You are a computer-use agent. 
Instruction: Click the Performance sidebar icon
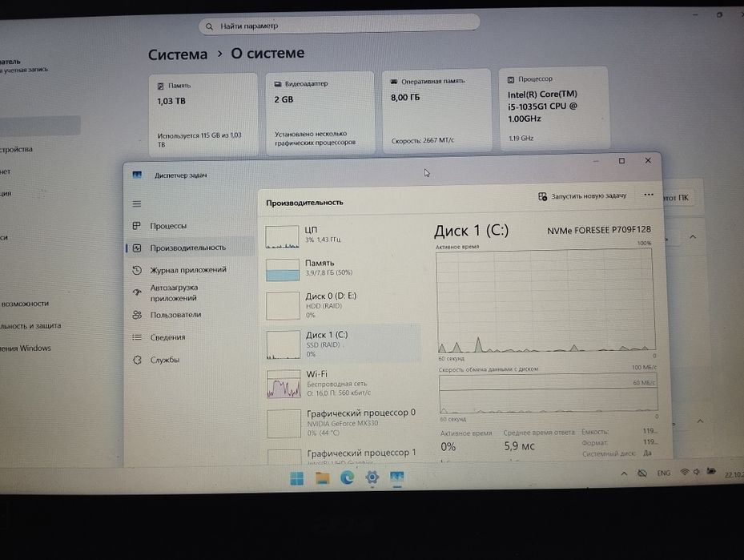pyautogui.click(x=137, y=248)
